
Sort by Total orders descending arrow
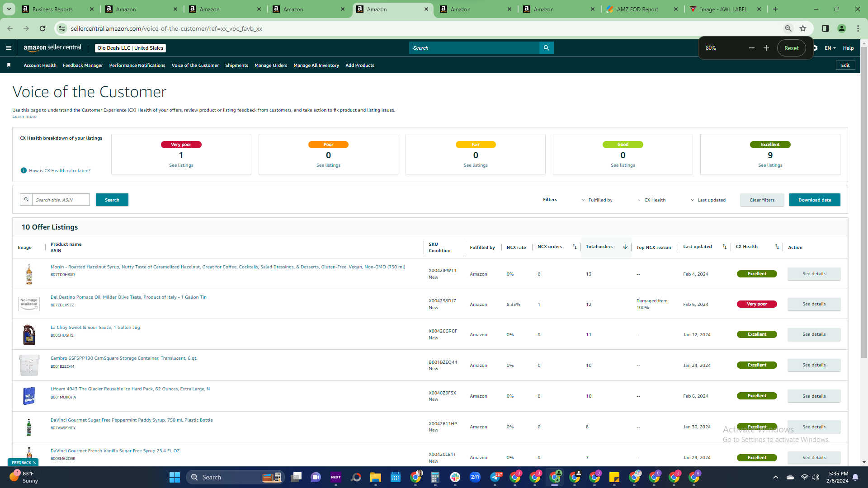pyautogui.click(x=625, y=247)
